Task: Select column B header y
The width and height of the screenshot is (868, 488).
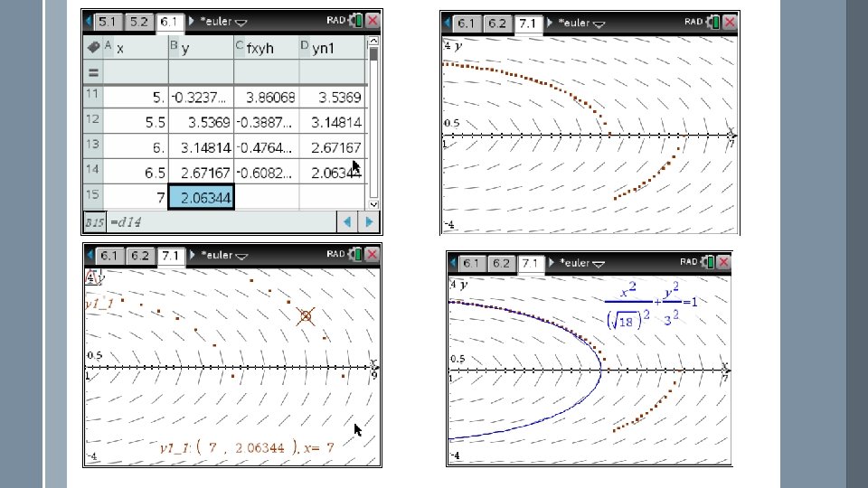Action: click(x=201, y=48)
